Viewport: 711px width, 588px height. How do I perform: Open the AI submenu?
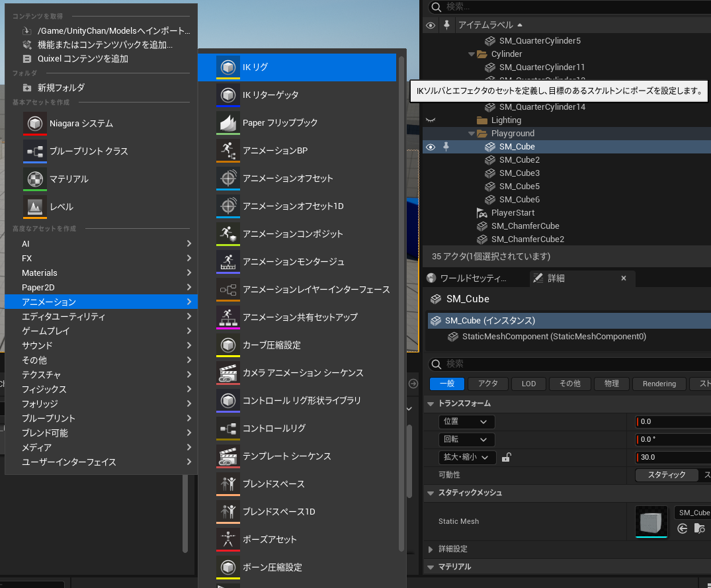[x=101, y=244]
